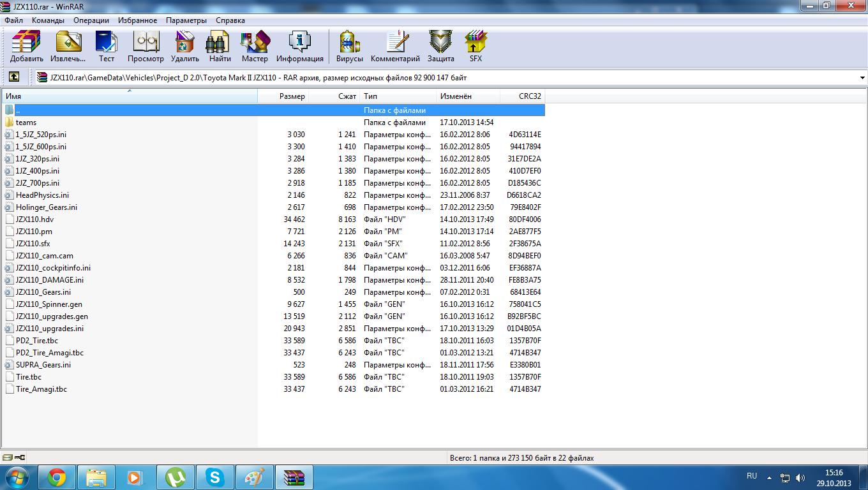Sort by the Тип column header

[x=398, y=96]
